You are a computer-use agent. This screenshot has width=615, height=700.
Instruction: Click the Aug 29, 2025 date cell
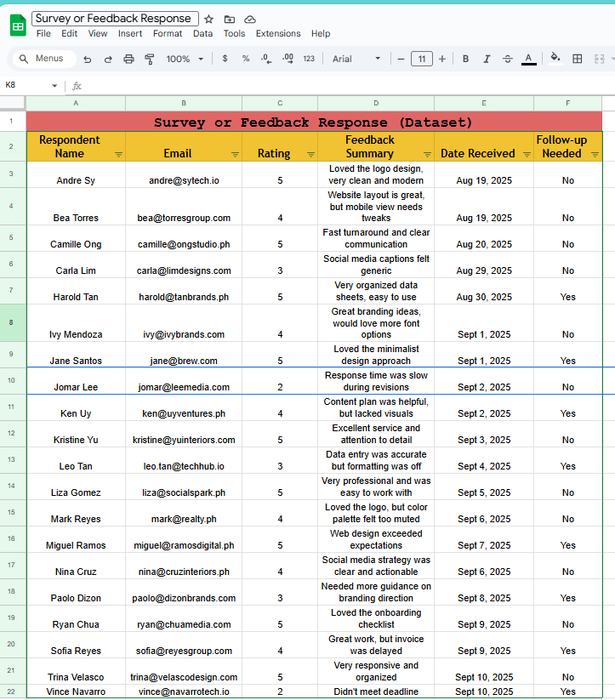click(x=484, y=265)
